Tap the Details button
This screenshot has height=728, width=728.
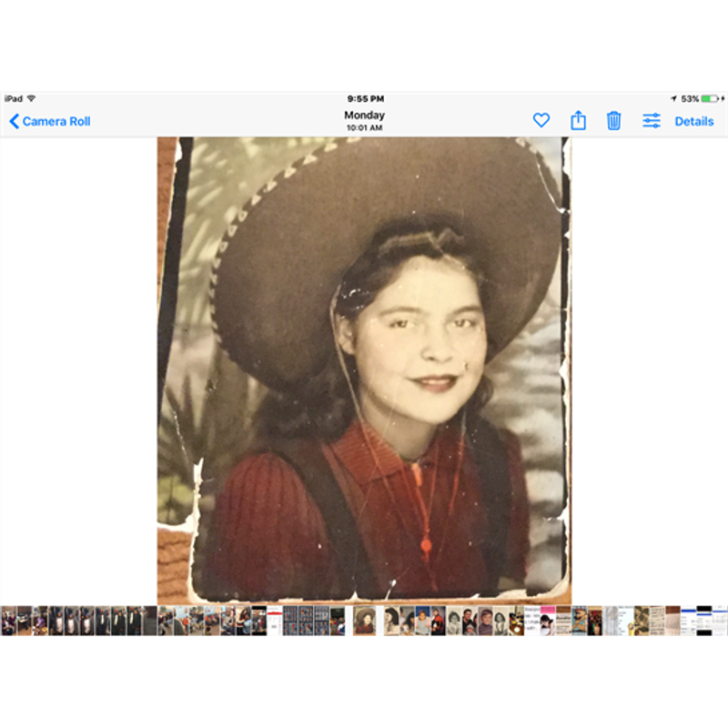point(693,121)
